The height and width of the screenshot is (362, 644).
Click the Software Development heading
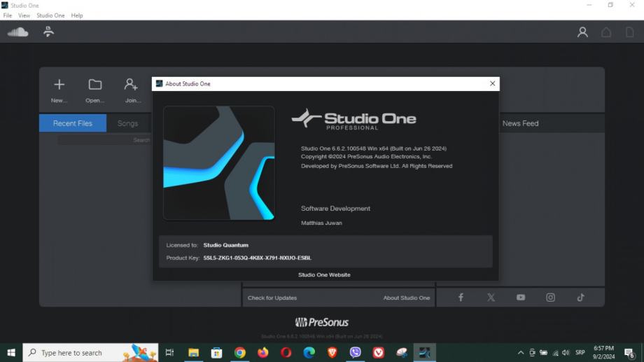point(335,209)
